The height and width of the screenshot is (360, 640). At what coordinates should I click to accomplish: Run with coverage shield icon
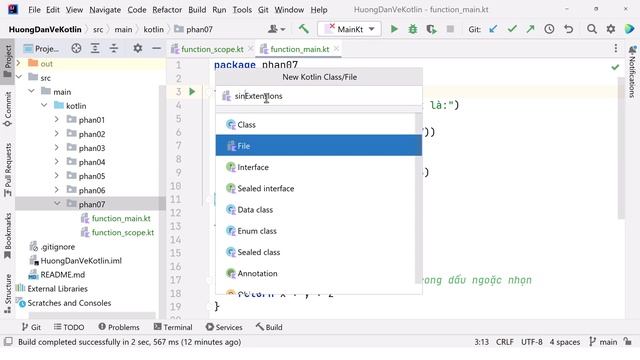[431, 29]
